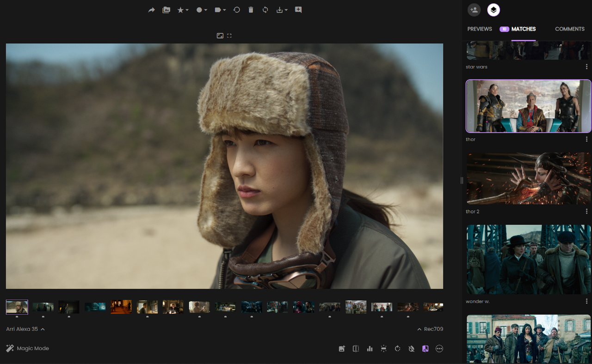
Task: Toggle the split view comparison icon
Action: tap(356, 349)
